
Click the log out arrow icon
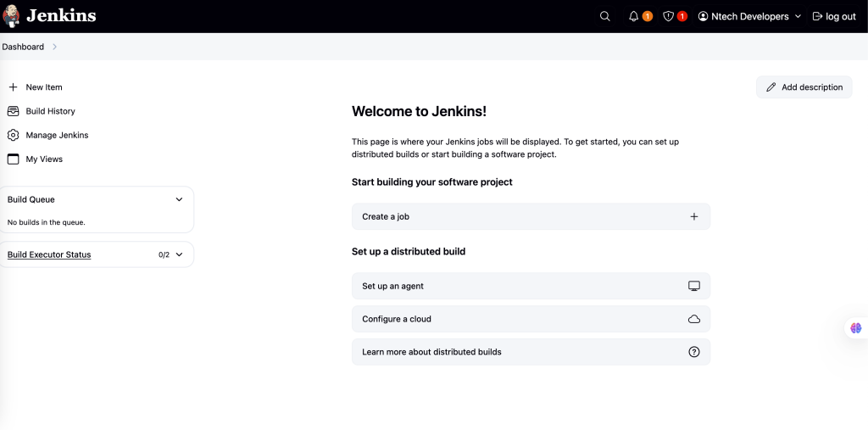point(818,17)
